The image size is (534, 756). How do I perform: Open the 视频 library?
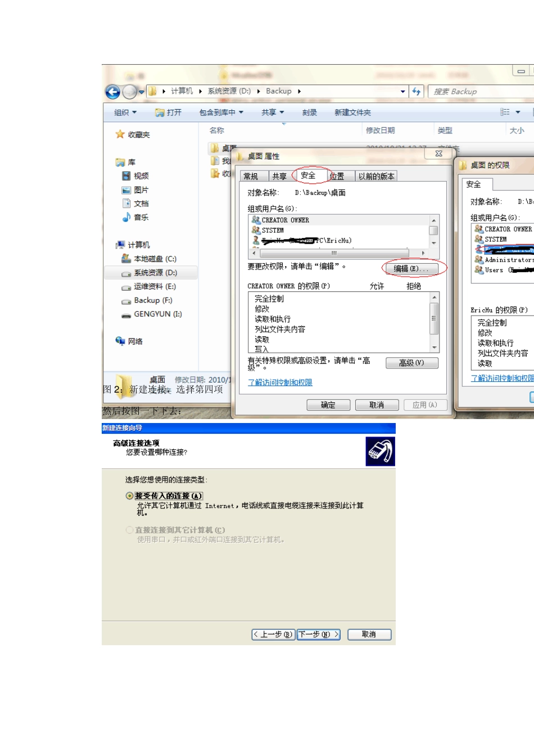135,176
